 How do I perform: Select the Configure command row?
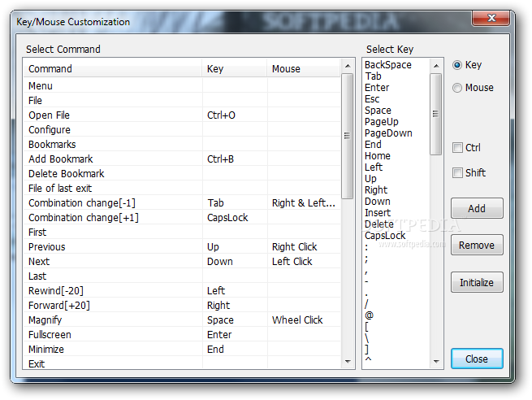tap(182, 130)
